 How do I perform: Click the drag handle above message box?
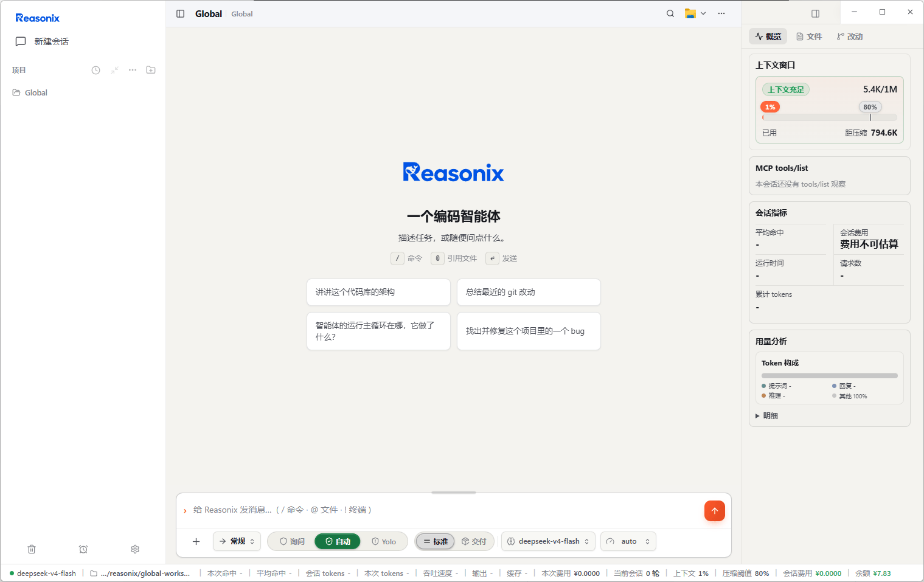tap(454, 493)
